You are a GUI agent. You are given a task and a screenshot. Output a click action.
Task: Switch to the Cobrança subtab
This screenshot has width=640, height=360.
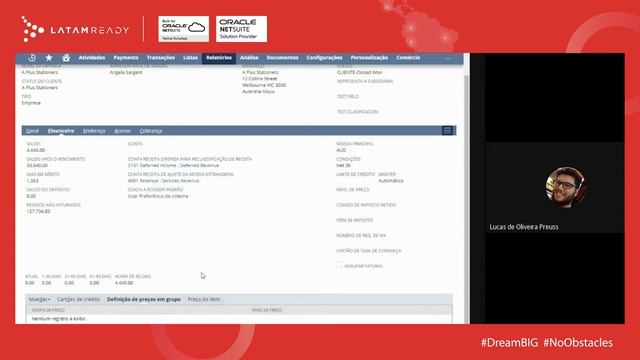(x=151, y=131)
